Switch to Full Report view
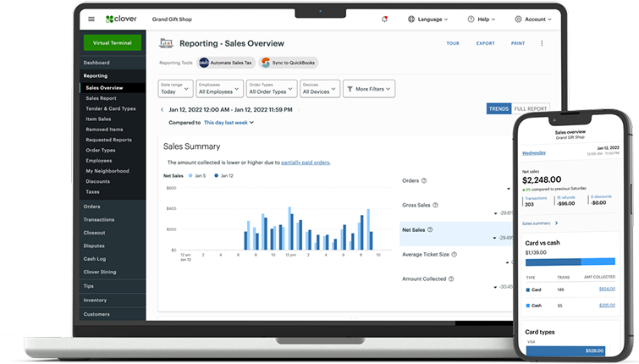This screenshot has width=639, height=364. point(530,108)
